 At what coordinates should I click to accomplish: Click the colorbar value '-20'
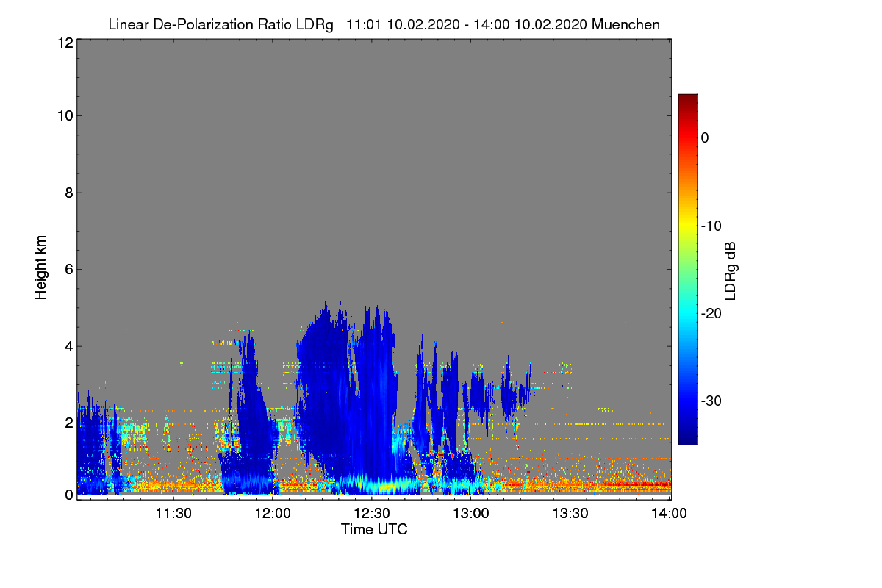(x=711, y=313)
